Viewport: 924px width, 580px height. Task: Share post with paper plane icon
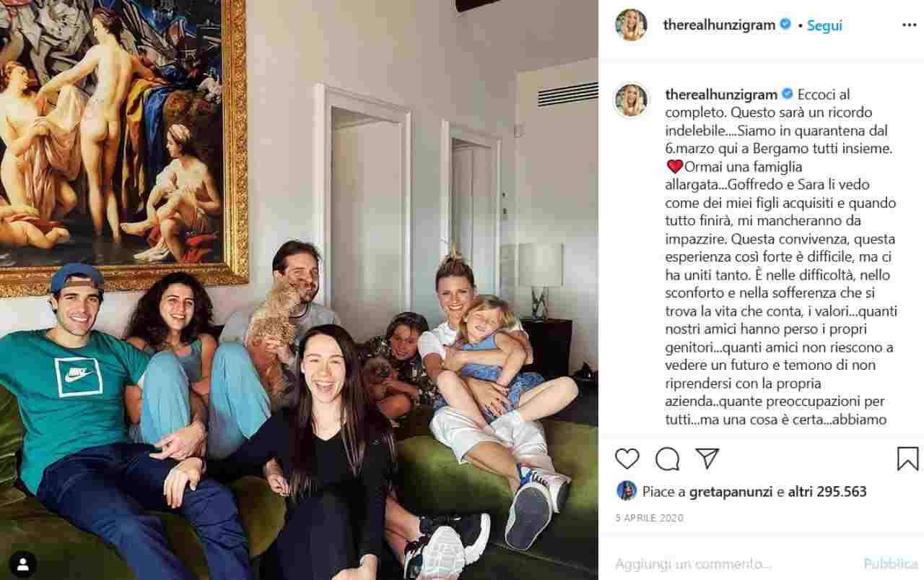point(707,458)
